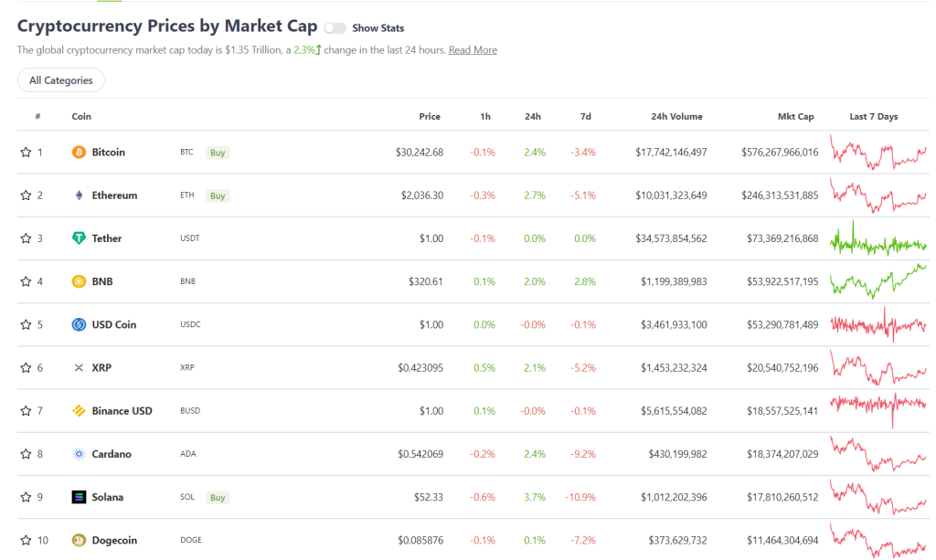Open the Dogecoin coin page link
The height and width of the screenshot is (560, 936).
114,540
